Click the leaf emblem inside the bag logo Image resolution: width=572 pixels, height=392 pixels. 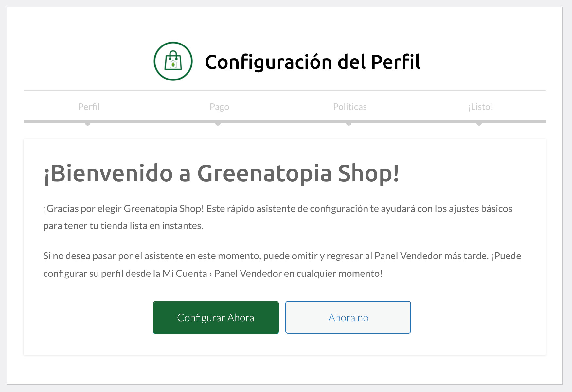pos(173,64)
